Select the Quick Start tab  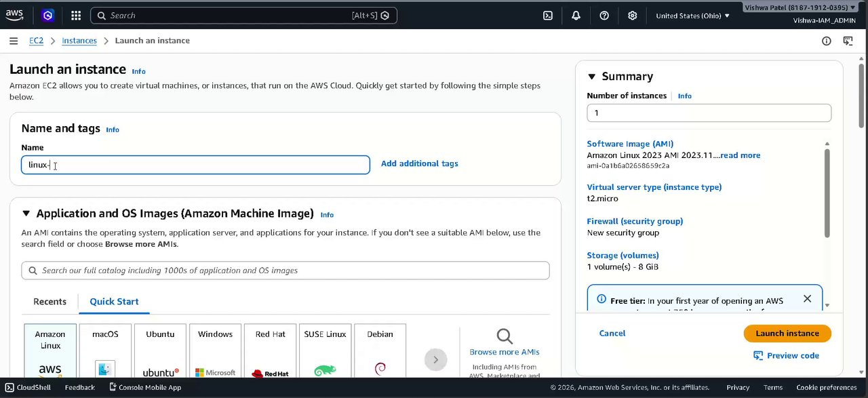(x=114, y=302)
